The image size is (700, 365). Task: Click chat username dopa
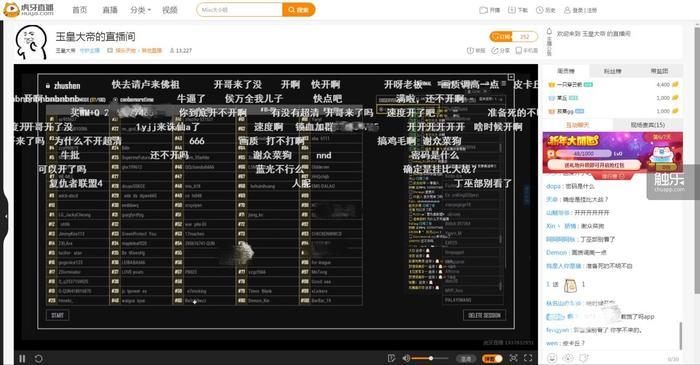click(x=553, y=186)
